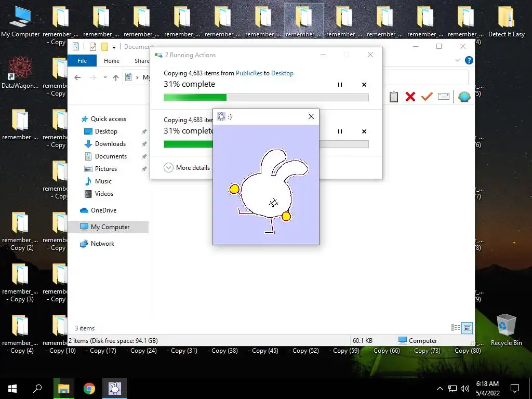Click the Desktop destination link

pos(282,73)
